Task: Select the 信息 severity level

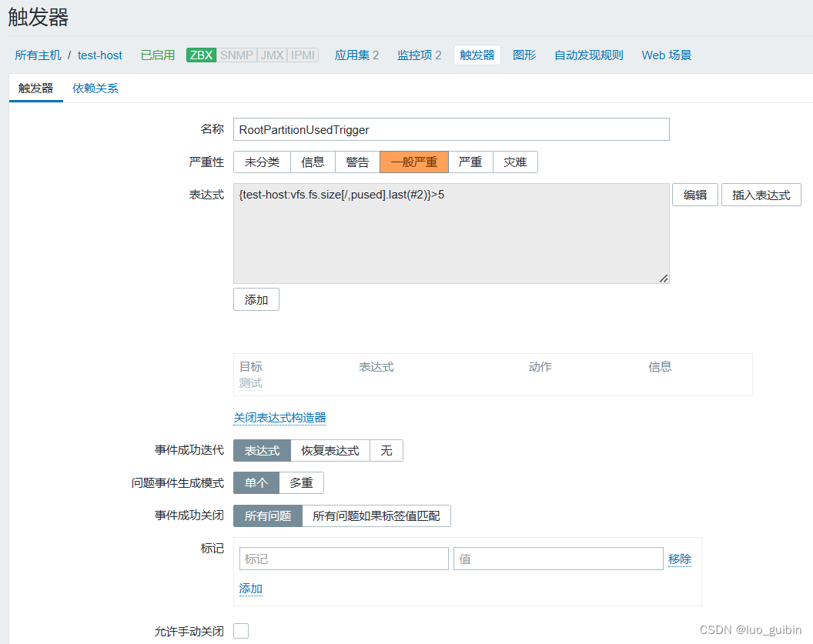Action: coord(313,162)
